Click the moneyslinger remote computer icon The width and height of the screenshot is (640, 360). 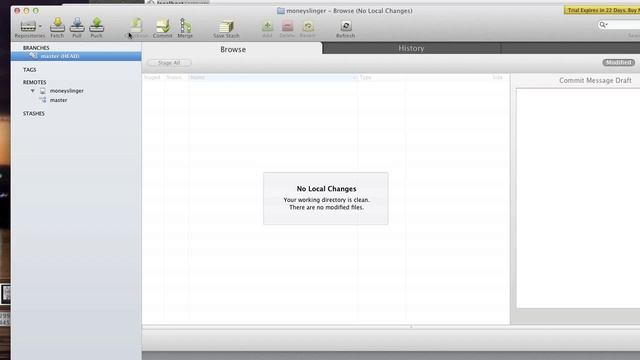[42, 91]
